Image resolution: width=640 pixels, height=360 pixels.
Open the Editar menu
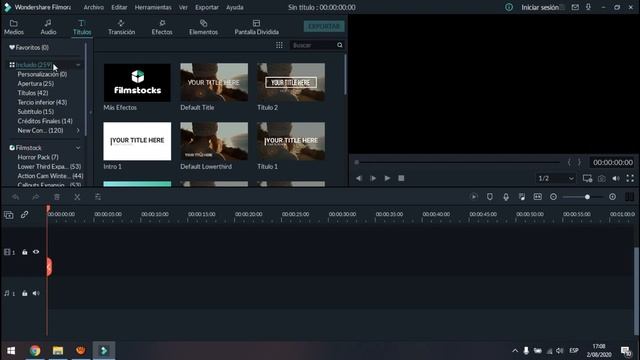pyautogui.click(x=119, y=7)
